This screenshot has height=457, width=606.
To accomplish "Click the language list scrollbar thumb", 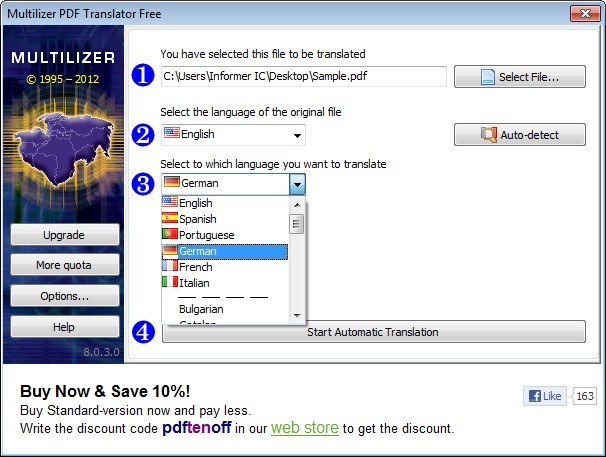I will (x=296, y=224).
